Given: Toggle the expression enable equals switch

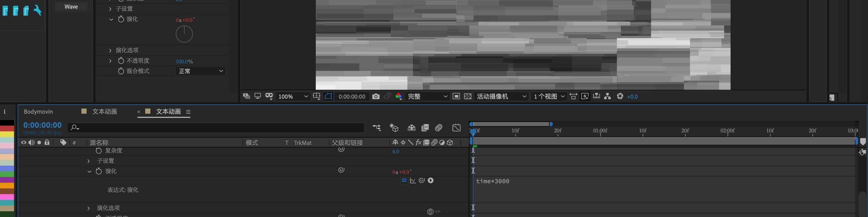Looking at the screenshot, I should coord(404,180).
